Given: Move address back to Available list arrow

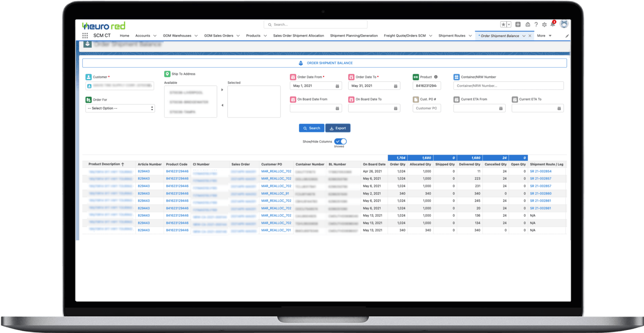Looking at the screenshot, I should pos(222,105).
